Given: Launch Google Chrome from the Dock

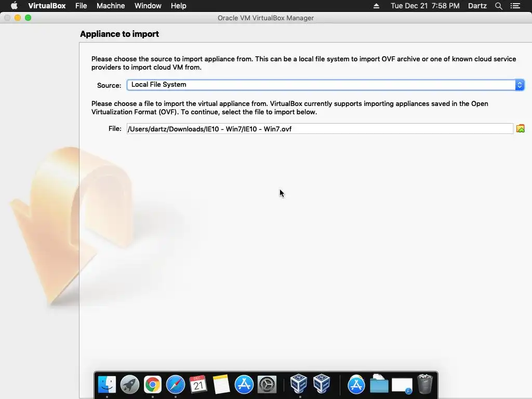Looking at the screenshot, I should point(153,384).
